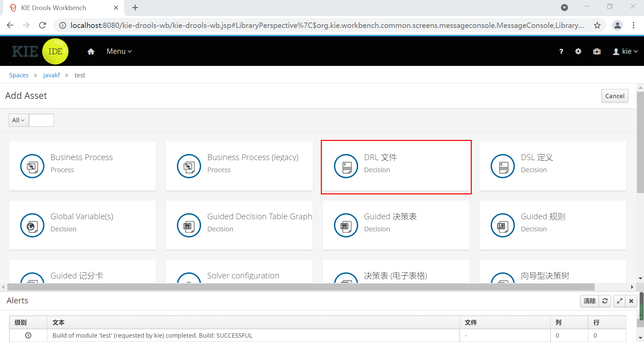
Task: Go back in browser history
Action: pyautogui.click(x=10, y=25)
